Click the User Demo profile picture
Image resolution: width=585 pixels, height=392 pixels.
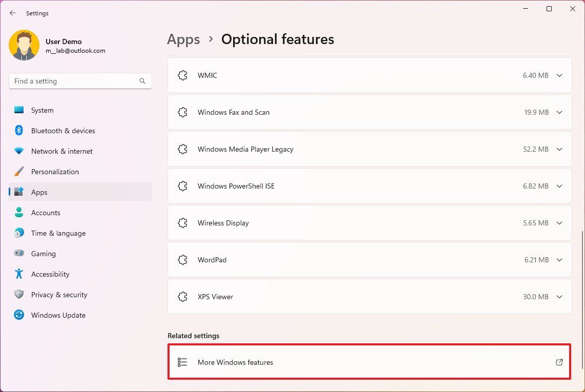pos(24,45)
